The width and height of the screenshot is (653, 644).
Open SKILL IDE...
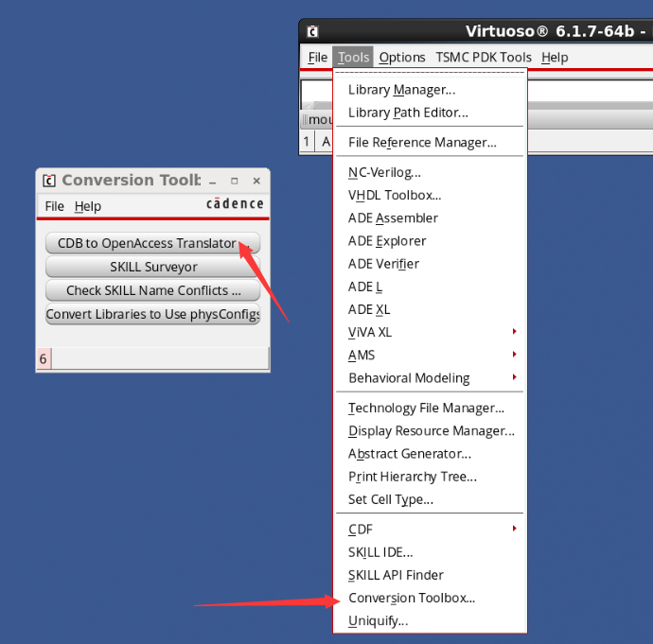pyautogui.click(x=430, y=552)
